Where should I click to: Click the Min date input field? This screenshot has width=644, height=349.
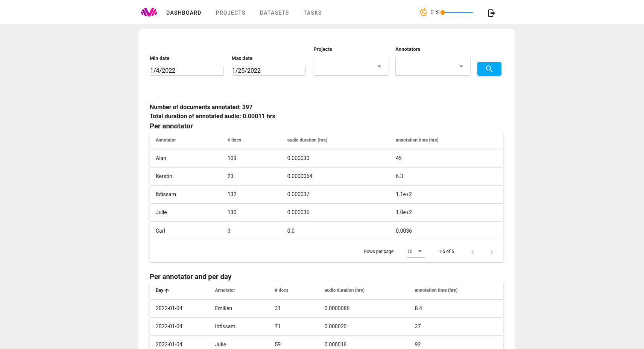[x=187, y=71]
